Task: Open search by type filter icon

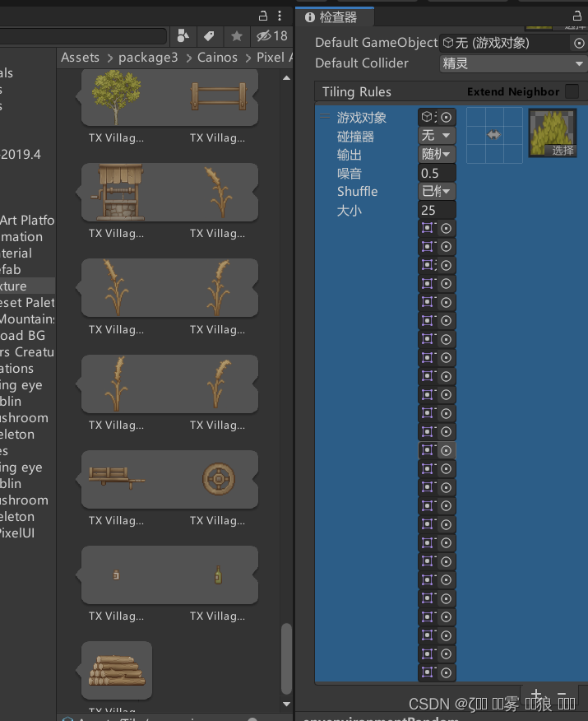Action: pyautogui.click(x=183, y=36)
